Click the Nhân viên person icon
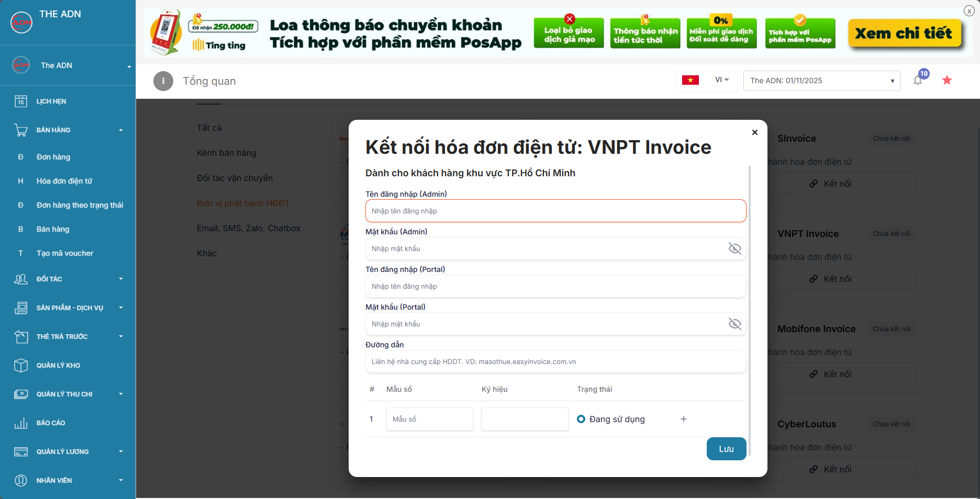 [21, 480]
